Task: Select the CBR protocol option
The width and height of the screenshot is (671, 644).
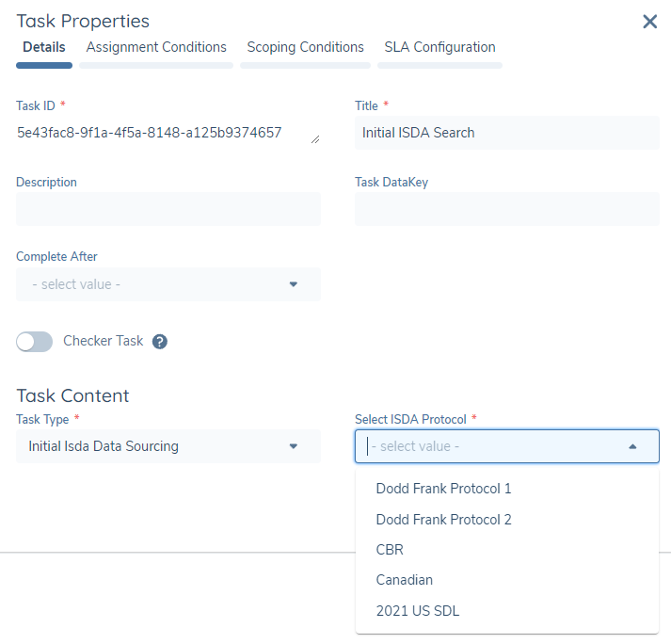Action: (x=390, y=550)
